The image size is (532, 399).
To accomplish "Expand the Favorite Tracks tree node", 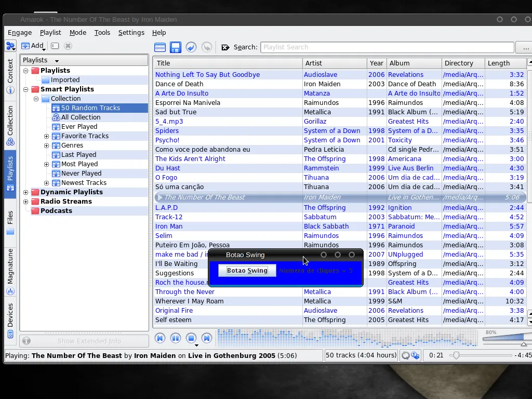I will coord(46,136).
